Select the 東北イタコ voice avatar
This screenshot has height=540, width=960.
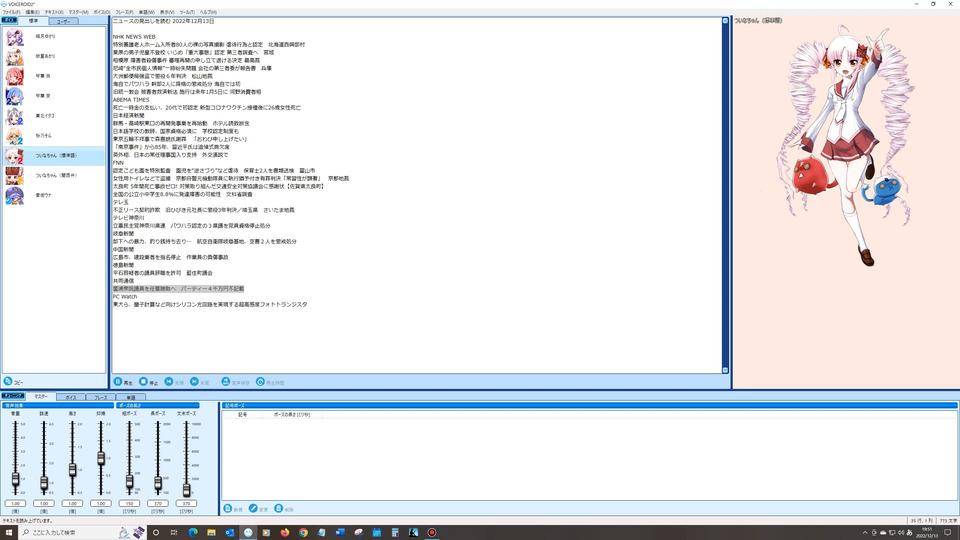coord(15,116)
